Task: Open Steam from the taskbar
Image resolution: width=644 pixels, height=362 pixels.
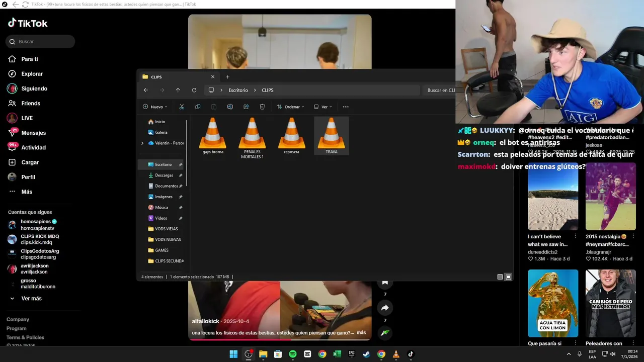Action: [366, 354]
